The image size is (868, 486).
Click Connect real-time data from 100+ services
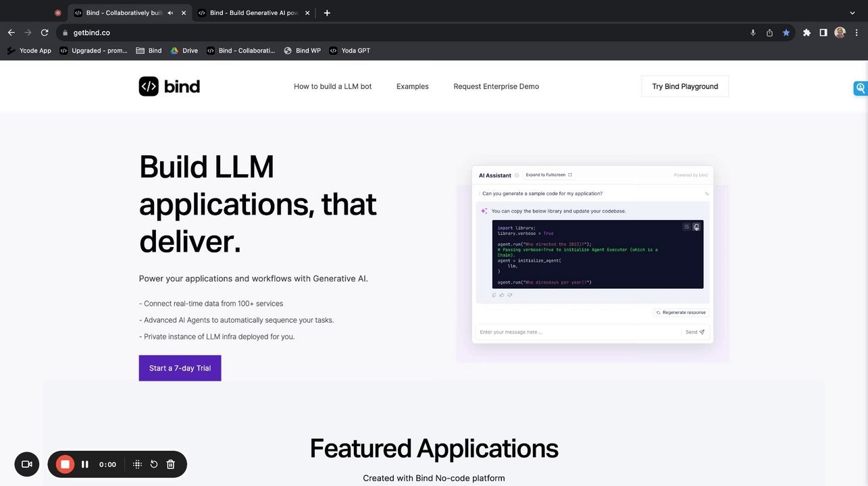(x=211, y=304)
